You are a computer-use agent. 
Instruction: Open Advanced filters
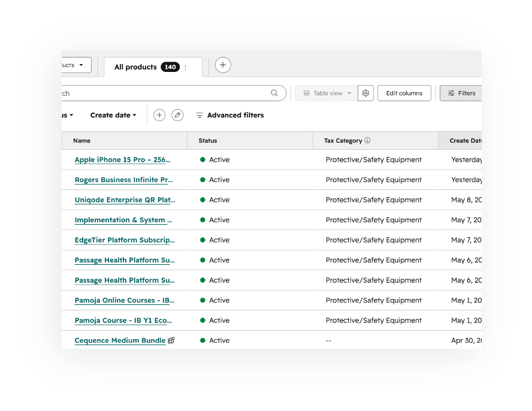229,115
